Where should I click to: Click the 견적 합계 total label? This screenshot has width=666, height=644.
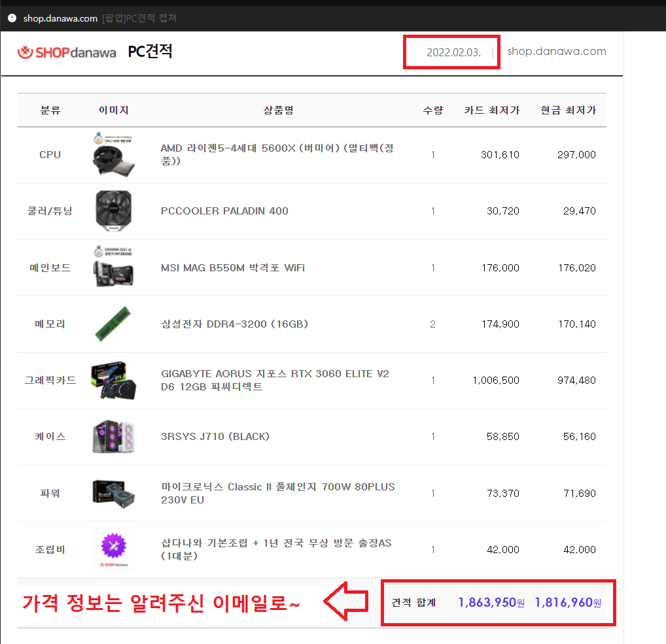click(413, 602)
